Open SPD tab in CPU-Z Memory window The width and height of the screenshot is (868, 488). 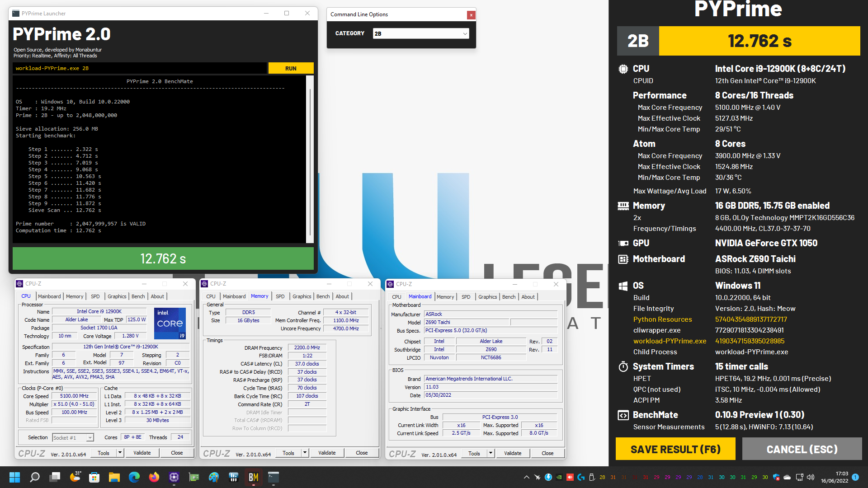tap(280, 296)
